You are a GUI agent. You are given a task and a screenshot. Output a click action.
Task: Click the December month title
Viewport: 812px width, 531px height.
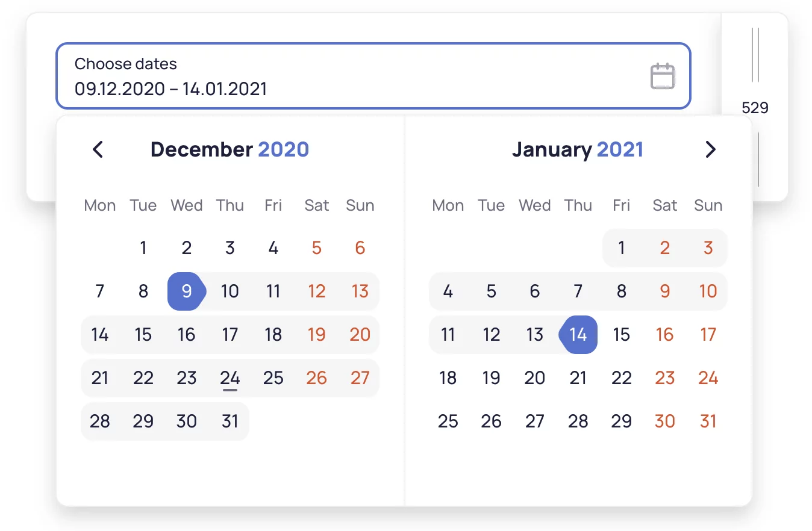(202, 149)
